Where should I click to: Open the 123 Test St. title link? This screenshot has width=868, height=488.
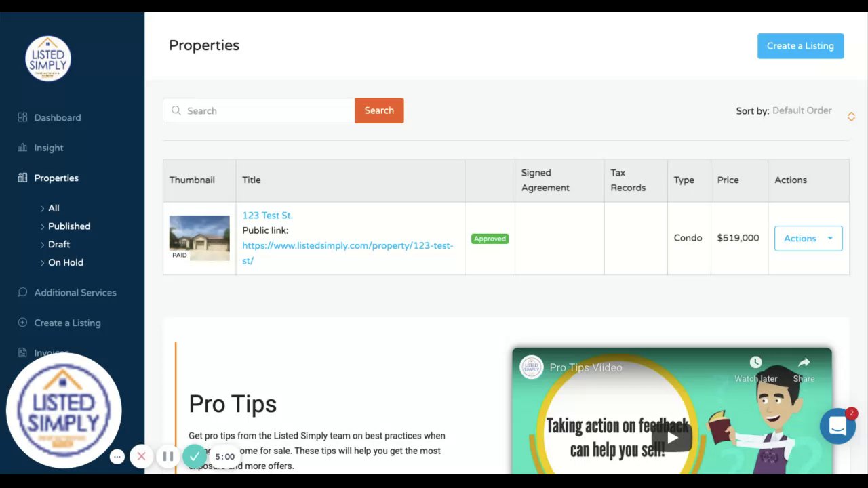tap(267, 216)
